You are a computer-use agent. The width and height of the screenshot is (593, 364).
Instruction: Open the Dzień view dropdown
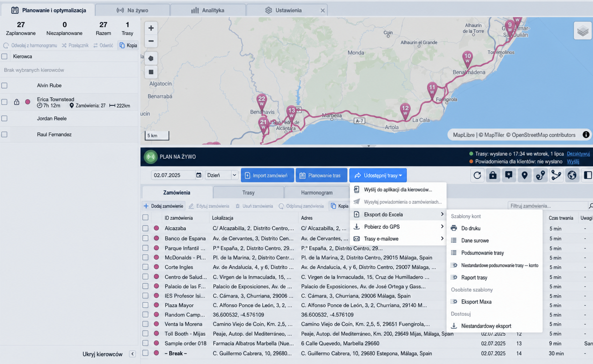pos(222,175)
